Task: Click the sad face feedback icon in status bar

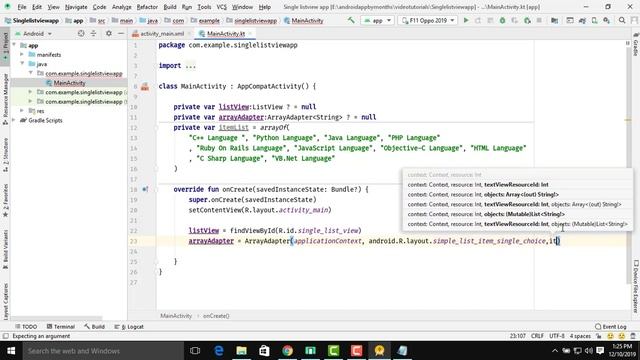Action: tap(622, 336)
